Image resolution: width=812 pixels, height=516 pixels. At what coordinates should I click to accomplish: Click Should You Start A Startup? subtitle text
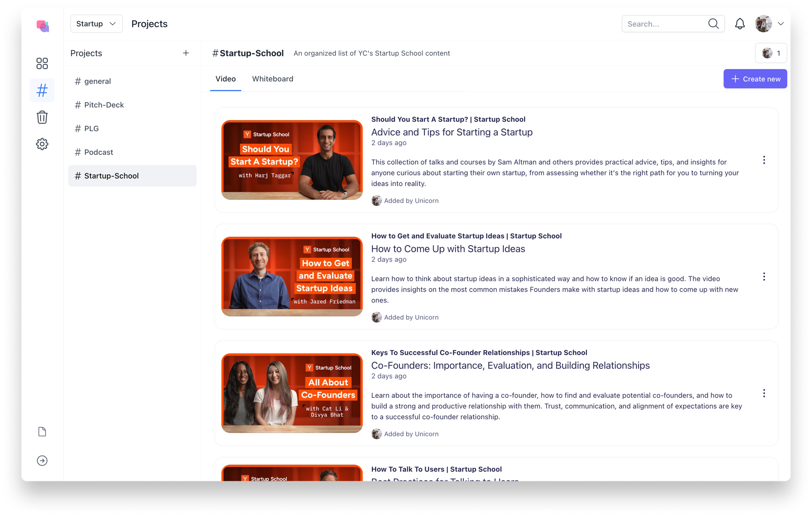pos(448,119)
